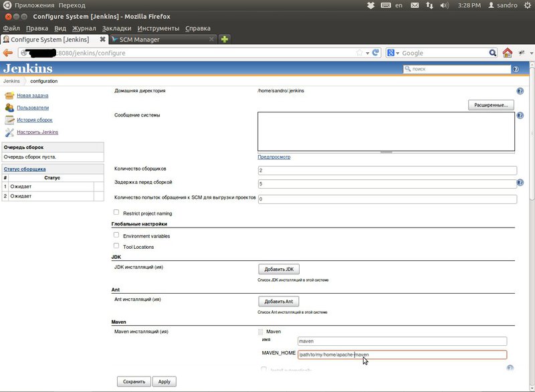This screenshot has height=392, width=535.
Task: Open the Закладки menu
Action: (x=116, y=28)
